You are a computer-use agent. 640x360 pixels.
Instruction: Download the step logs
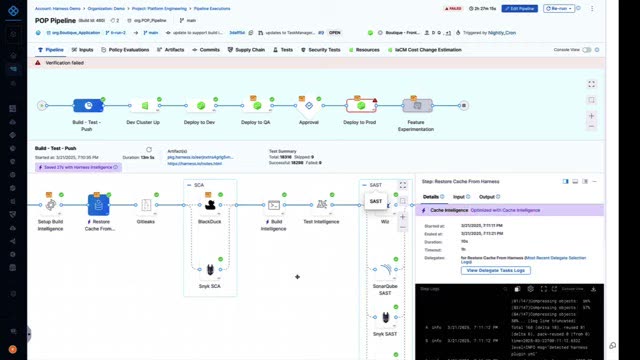[593, 289]
